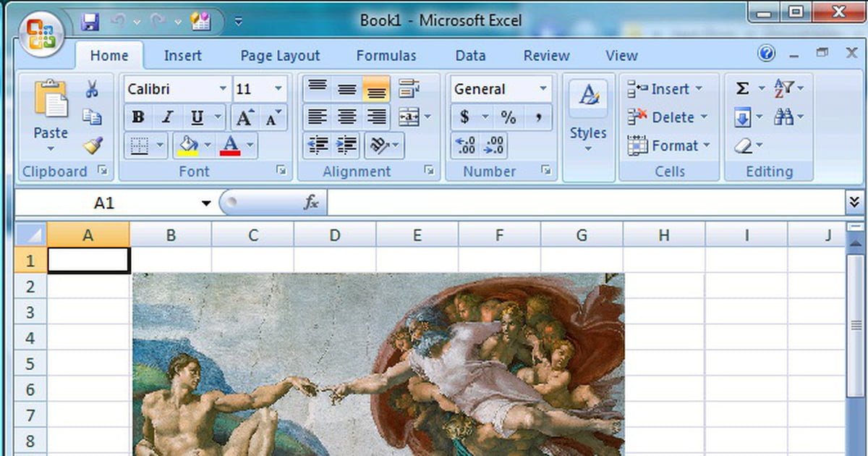Decrease indent in Alignment group
Image resolution: width=868 pixels, height=456 pixels.
point(318,145)
